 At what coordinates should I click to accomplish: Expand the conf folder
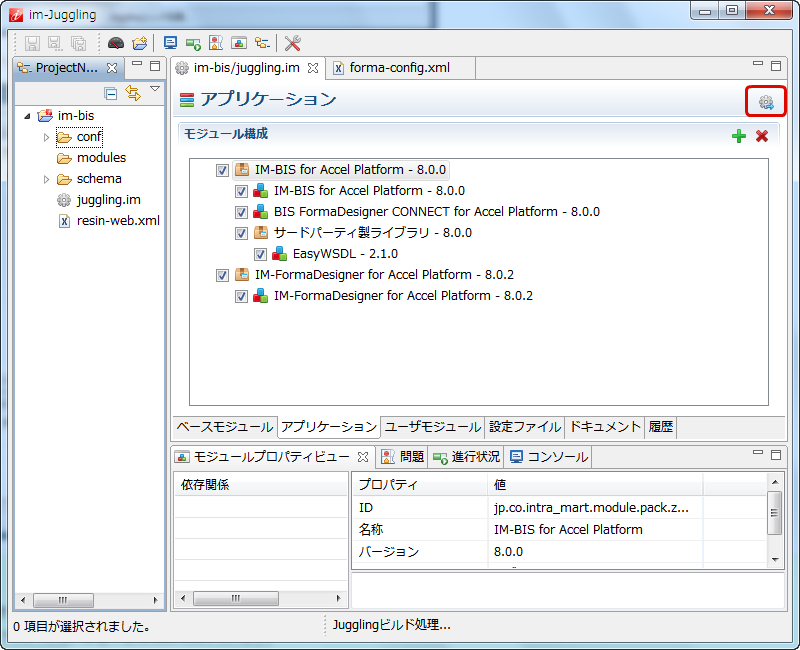point(46,137)
